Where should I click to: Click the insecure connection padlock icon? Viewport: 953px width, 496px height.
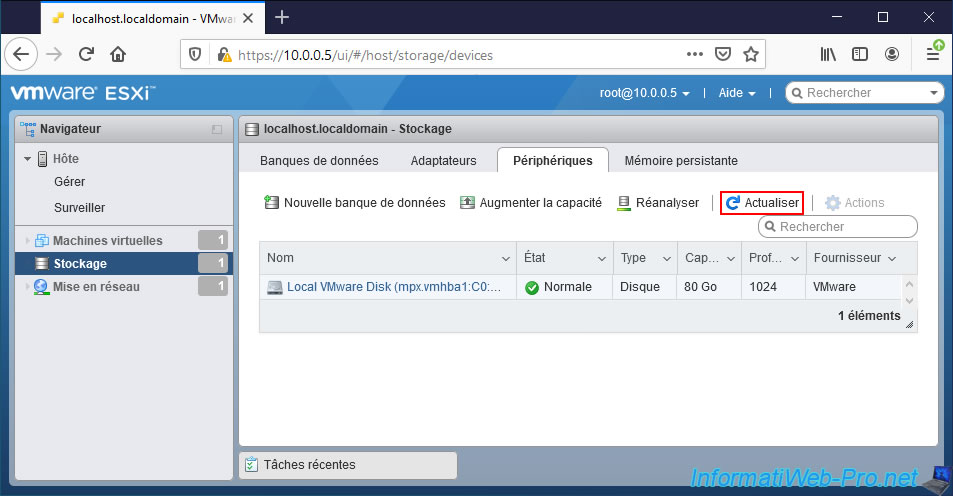click(x=224, y=55)
